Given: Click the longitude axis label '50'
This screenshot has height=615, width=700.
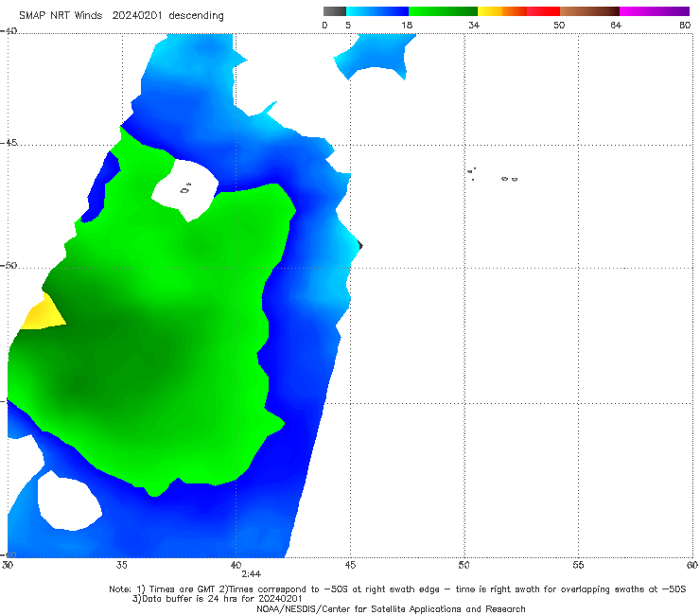Looking at the screenshot, I should [464, 565].
